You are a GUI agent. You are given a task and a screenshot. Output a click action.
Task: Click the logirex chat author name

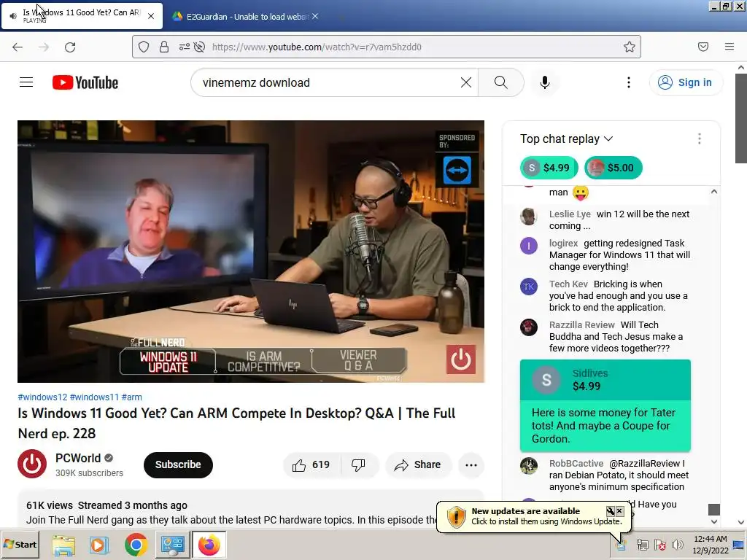[x=564, y=244]
